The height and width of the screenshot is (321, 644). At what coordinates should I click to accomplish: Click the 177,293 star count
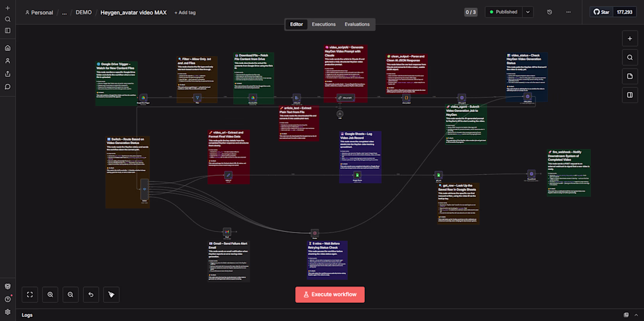(625, 12)
